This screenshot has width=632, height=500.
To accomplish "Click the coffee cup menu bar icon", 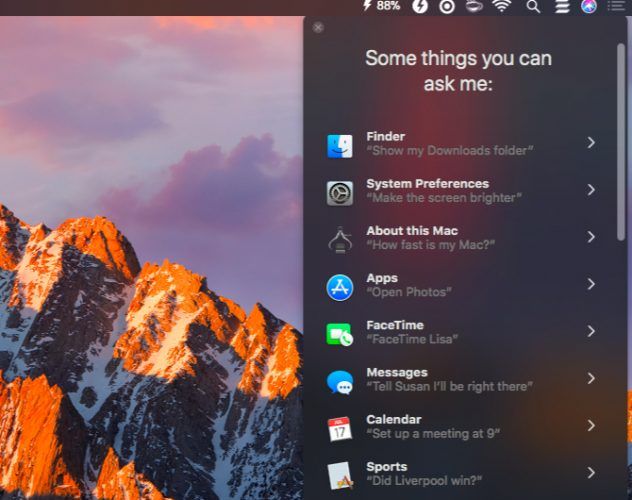I will (474, 6).
